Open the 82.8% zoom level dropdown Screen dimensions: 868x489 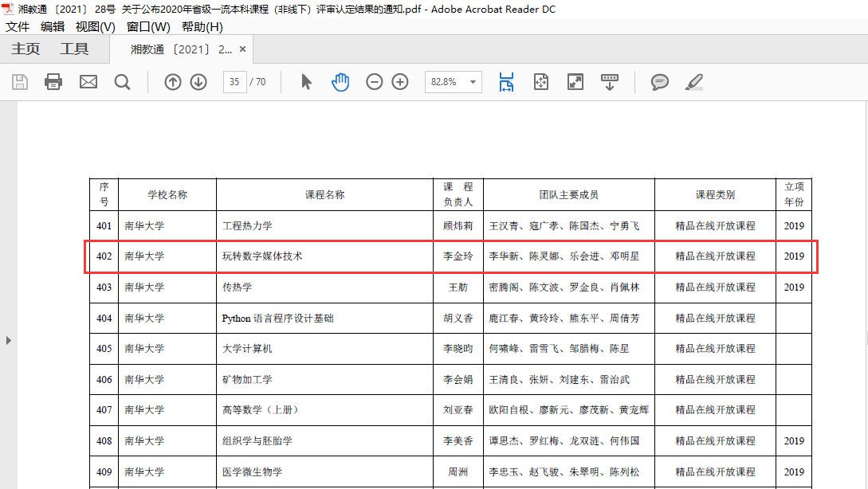click(x=474, y=82)
